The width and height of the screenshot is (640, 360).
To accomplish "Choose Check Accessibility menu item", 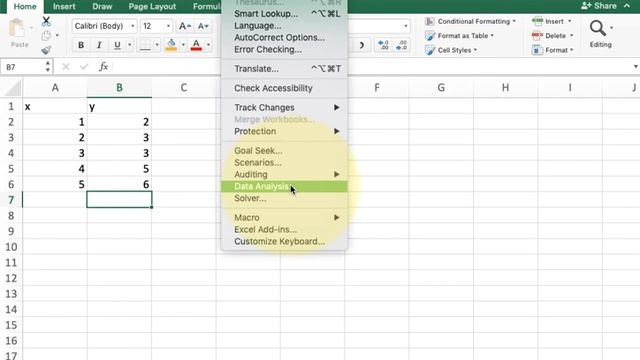I will 284,88.
